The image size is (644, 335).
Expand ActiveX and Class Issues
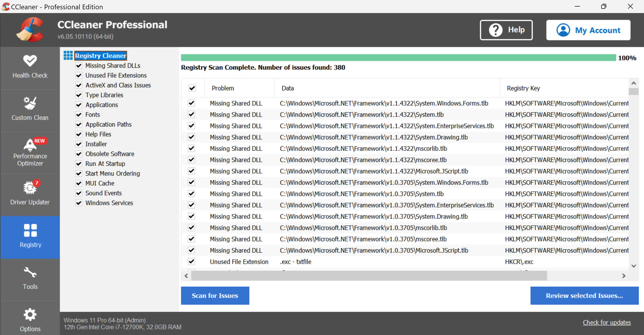point(118,85)
